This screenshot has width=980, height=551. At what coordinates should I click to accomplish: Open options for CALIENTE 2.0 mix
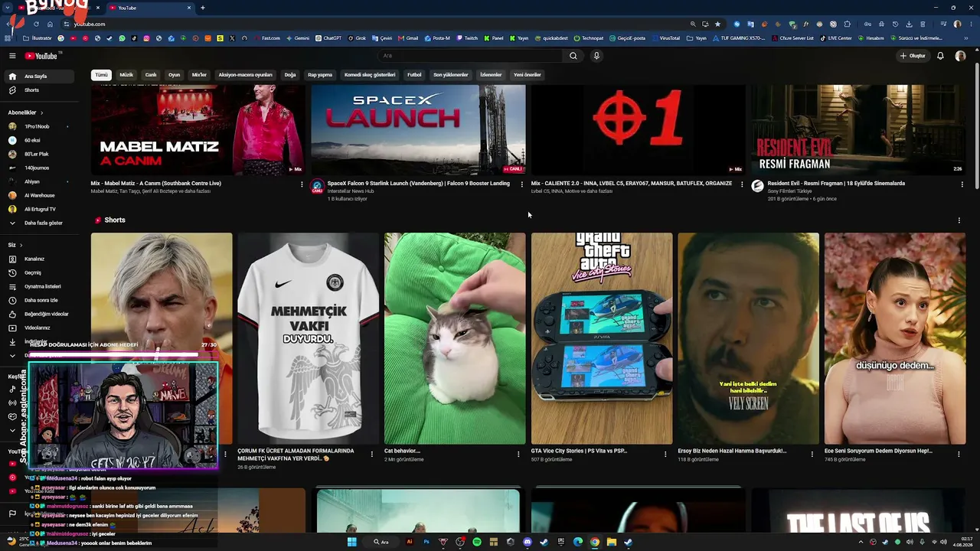(742, 184)
